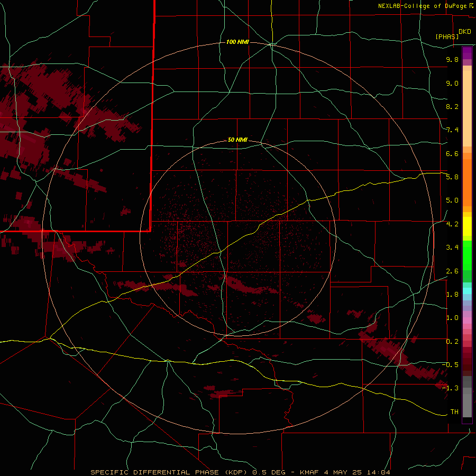Click the yellow swatch of the color scale
Viewport: 476px width, 476px height.
[x=467, y=226]
